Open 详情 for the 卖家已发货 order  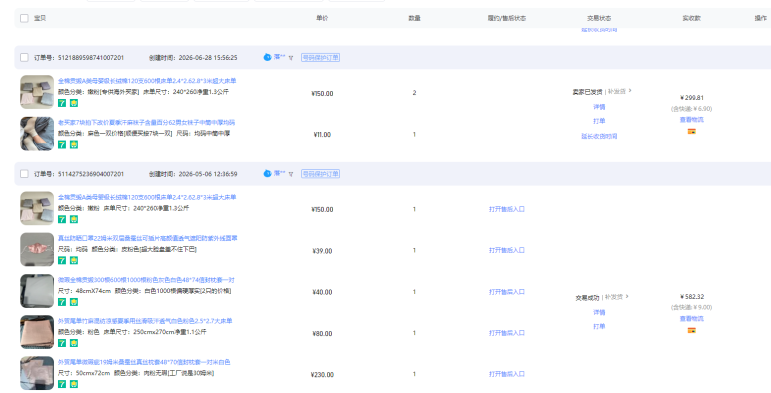(x=599, y=107)
